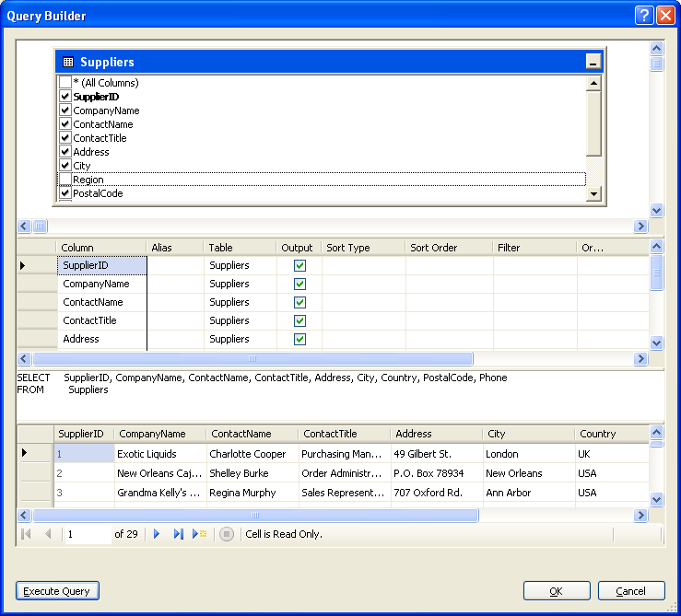
Task: Click CompanyName results column header
Action: pyautogui.click(x=159, y=434)
